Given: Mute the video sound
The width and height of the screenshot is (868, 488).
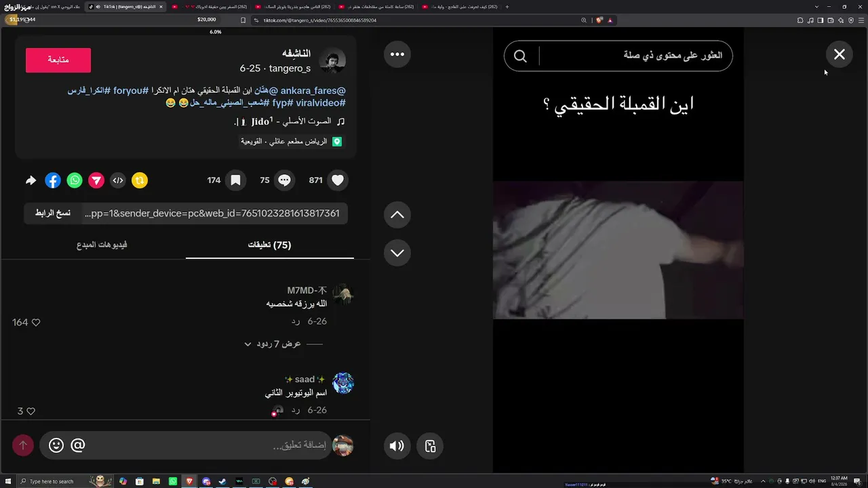Looking at the screenshot, I should [397, 445].
